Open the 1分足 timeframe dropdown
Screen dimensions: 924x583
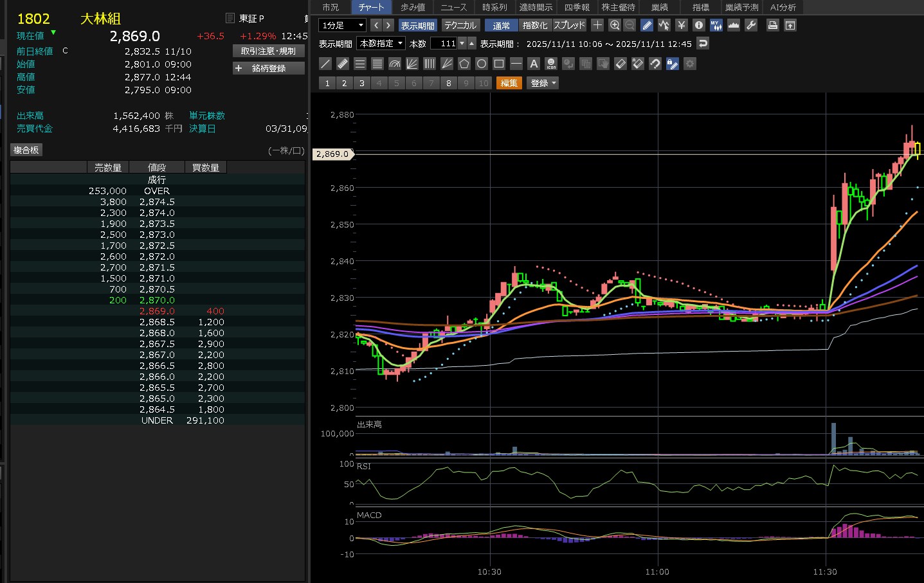[x=342, y=25]
